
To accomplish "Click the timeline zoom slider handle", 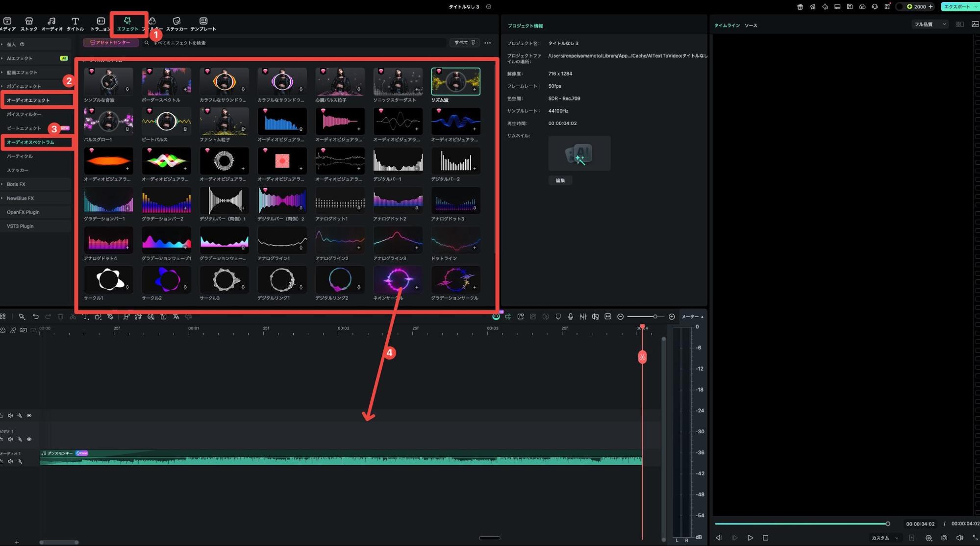I will click(655, 317).
